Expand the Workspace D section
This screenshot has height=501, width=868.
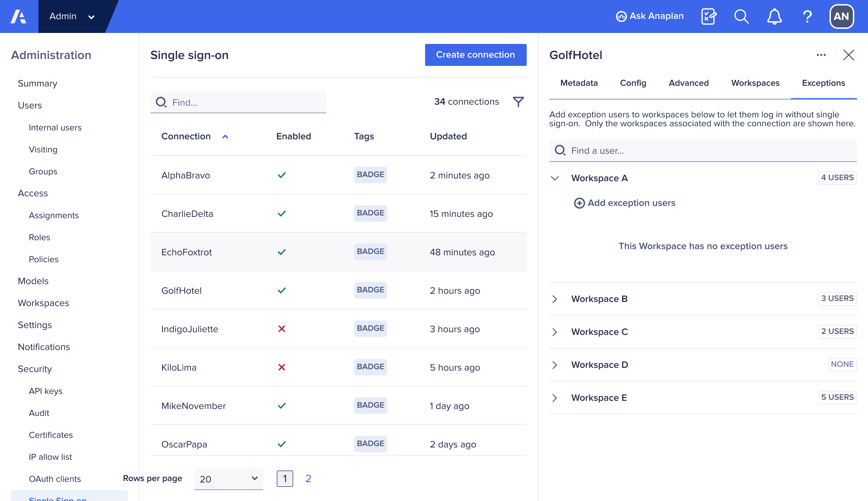coord(555,365)
